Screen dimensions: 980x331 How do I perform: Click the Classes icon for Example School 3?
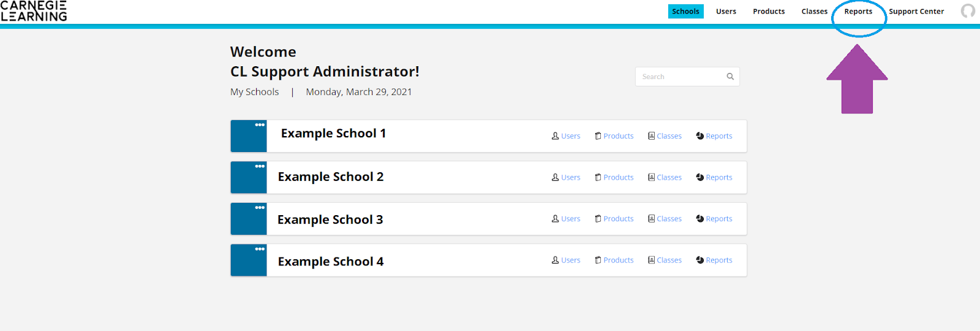(x=651, y=219)
